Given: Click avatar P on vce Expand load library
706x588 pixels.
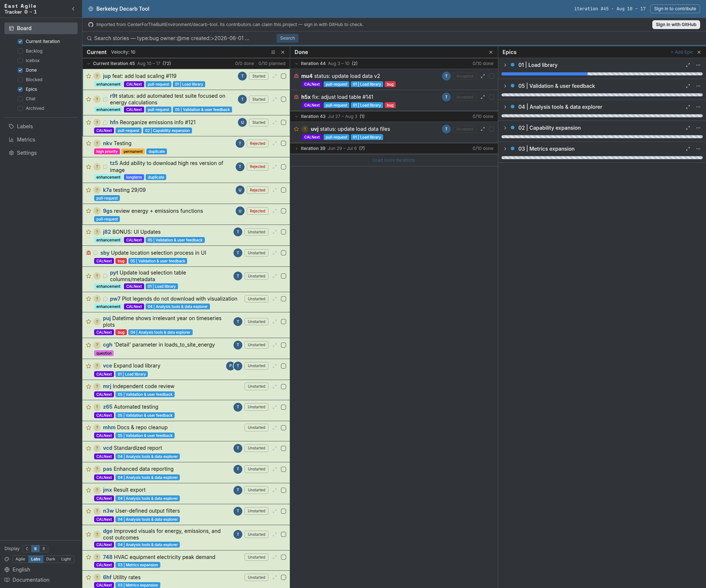Looking at the screenshot, I should click(x=230, y=366).
